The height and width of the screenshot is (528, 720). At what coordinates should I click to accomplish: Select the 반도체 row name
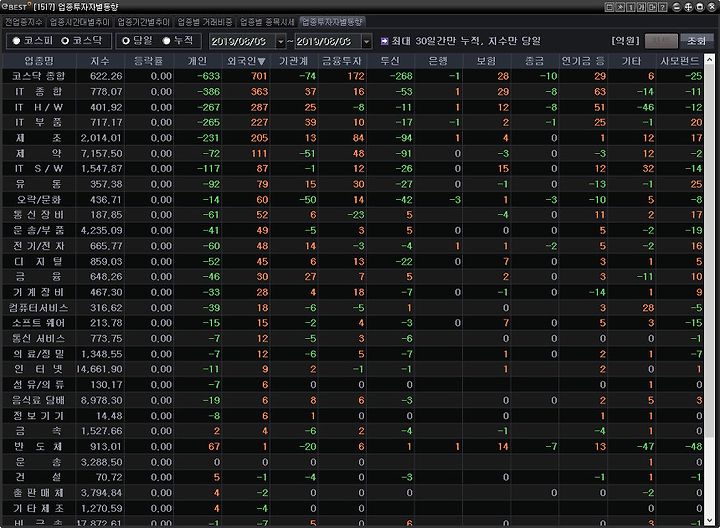(x=39, y=447)
